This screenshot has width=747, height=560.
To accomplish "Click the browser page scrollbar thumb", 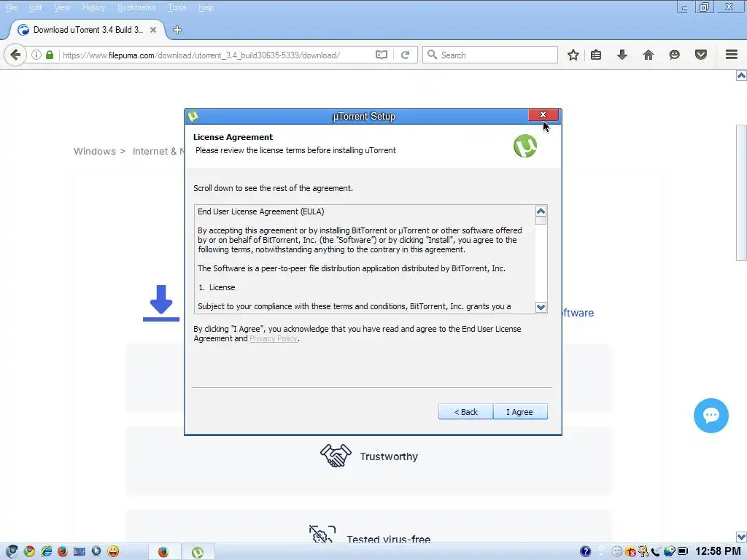I will click(x=741, y=192).
